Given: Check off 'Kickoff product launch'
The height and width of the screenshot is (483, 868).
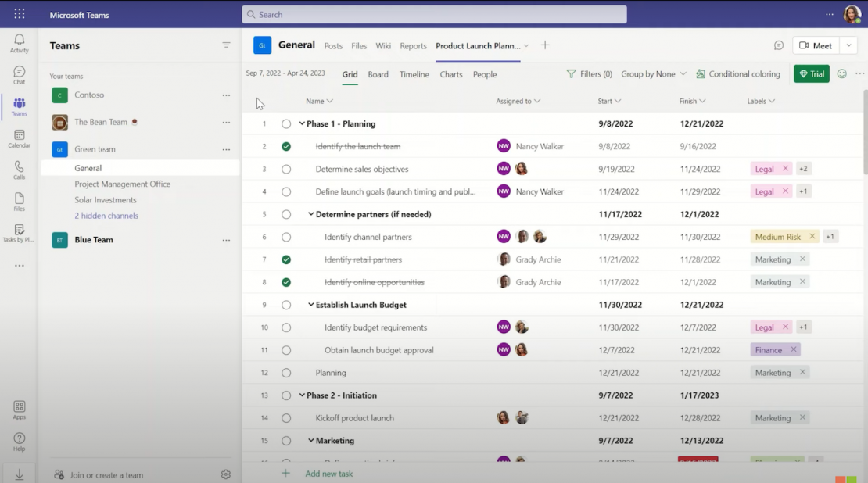Looking at the screenshot, I should pos(286,417).
